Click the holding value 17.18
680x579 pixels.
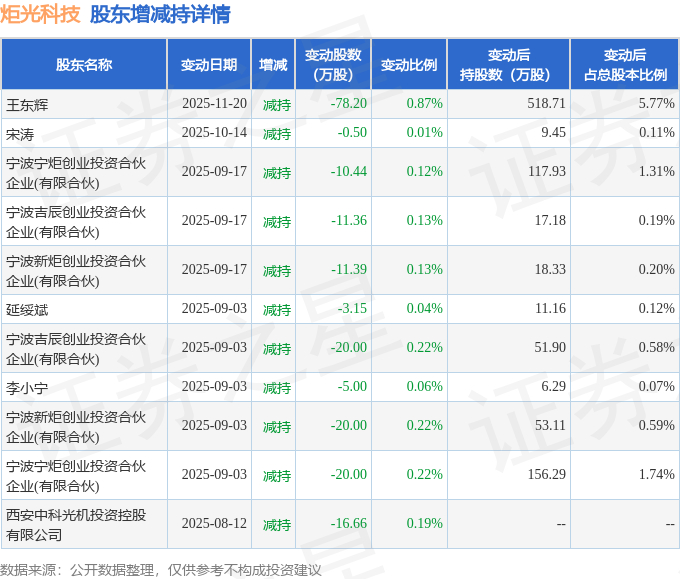[x=550, y=220]
